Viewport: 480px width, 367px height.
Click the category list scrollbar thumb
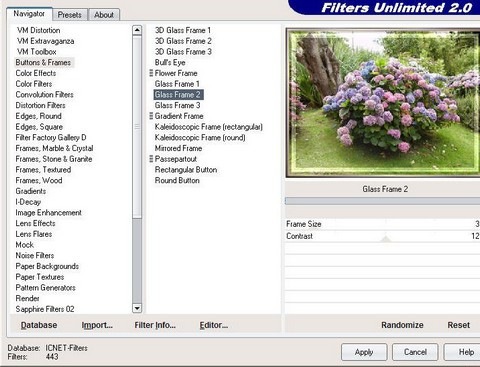point(137,127)
